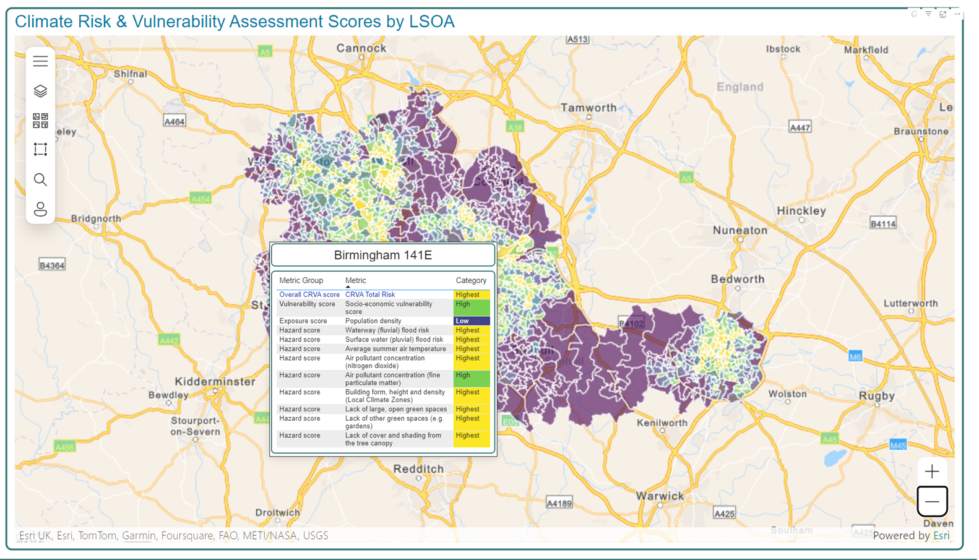979x560 pixels.
Task: Activate the rectangle selection tool
Action: click(x=40, y=150)
